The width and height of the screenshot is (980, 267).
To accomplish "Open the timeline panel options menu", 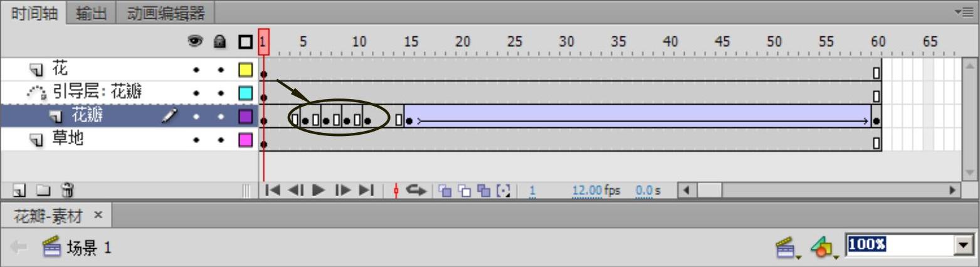I will coord(966,11).
